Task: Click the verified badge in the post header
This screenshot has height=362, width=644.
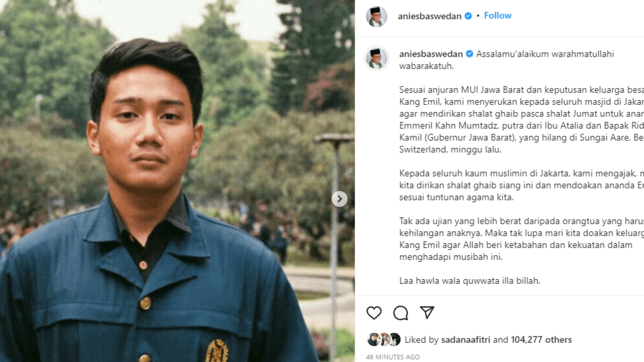Action: [x=468, y=16]
